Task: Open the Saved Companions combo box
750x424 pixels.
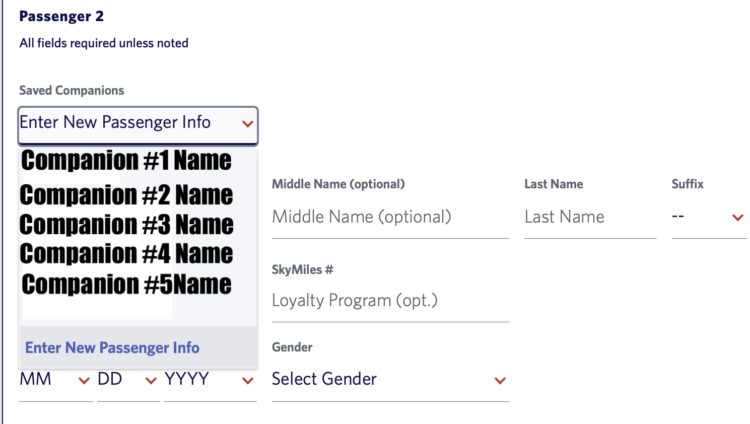Action: pos(137,123)
